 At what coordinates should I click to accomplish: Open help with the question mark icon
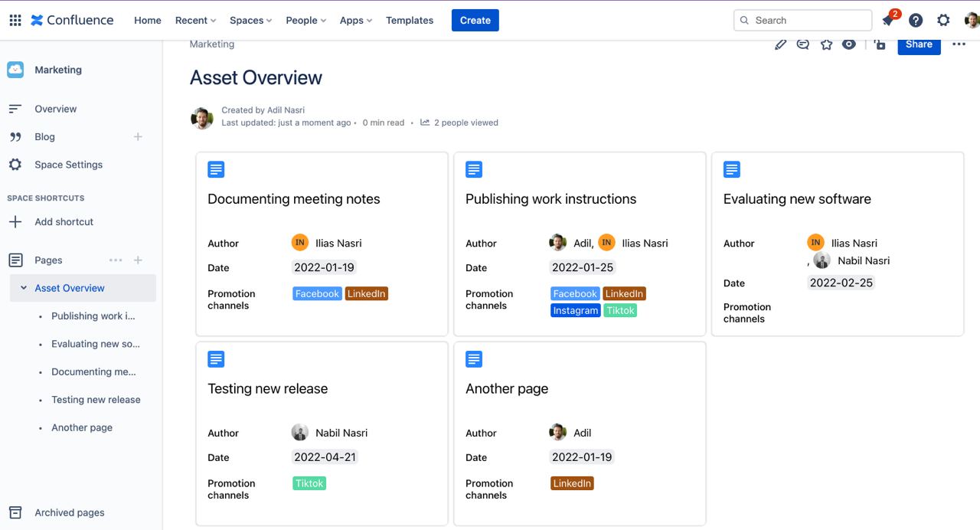(915, 20)
